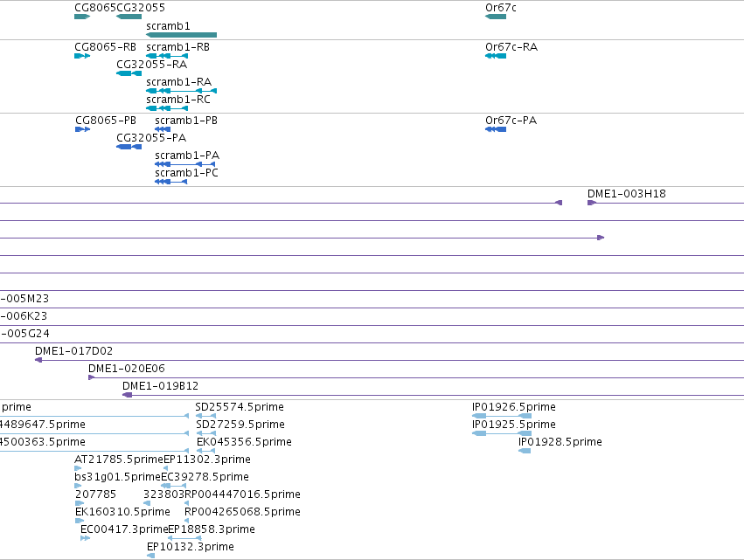This screenshot has width=744, height=560.
Task: Click the CG32055-RA transcript glyph
Action: pyautogui.click(x=129, y=73)
